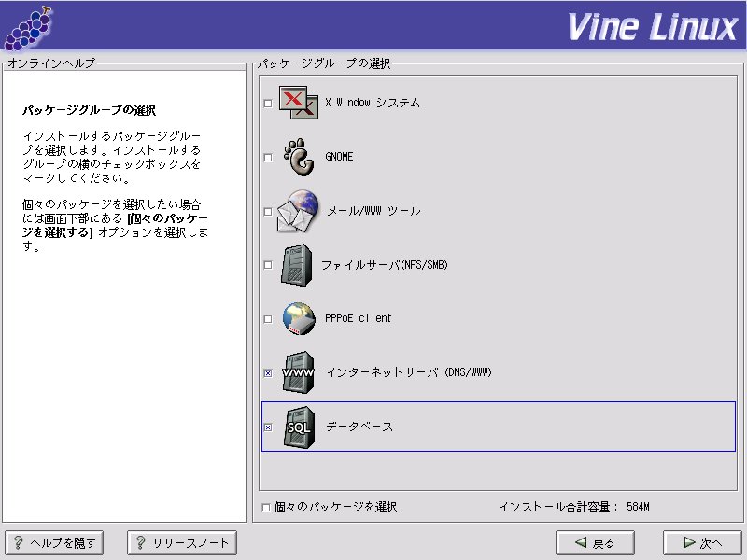The width and height of the screenshot is (747, 560).
Task: Click the X Window システム label
Action: pos(373,103)
